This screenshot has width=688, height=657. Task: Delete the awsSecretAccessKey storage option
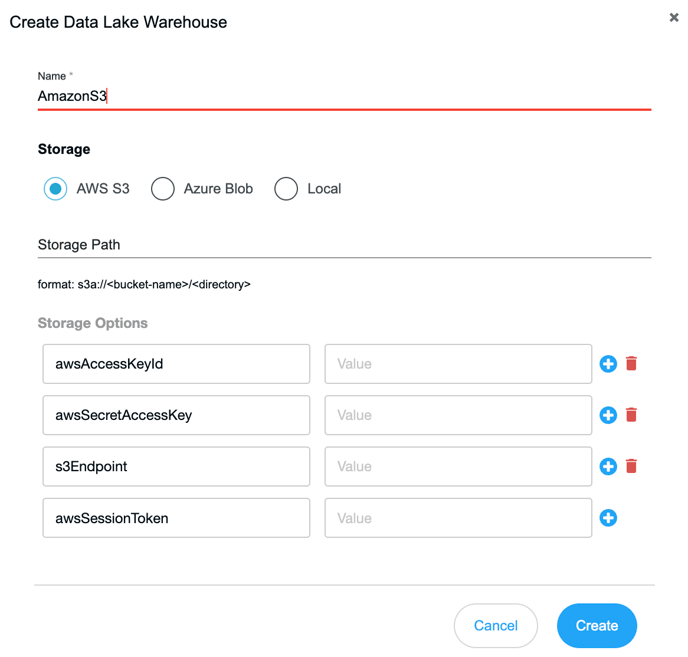(x=631, y=415)
